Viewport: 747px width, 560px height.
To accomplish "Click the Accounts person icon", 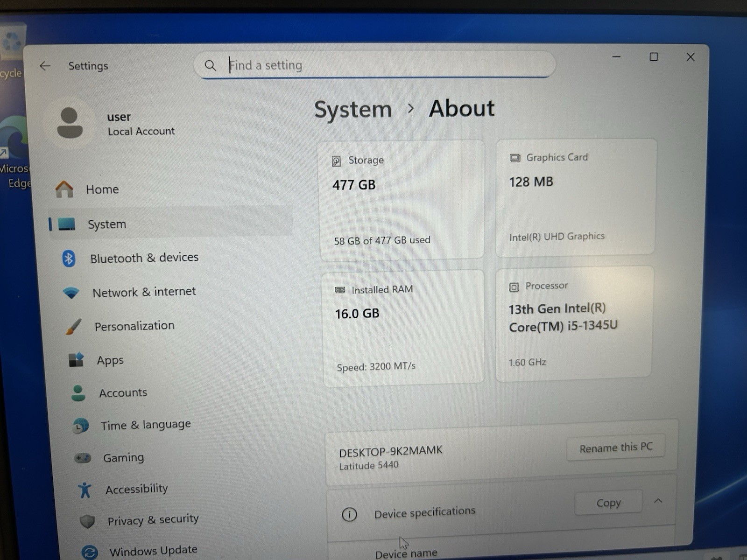I will pyautogui.click(x=78, y=393).
